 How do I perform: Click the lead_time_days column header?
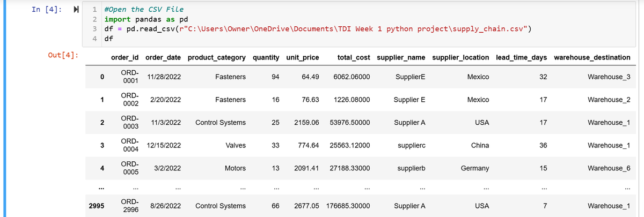point(521,57)
